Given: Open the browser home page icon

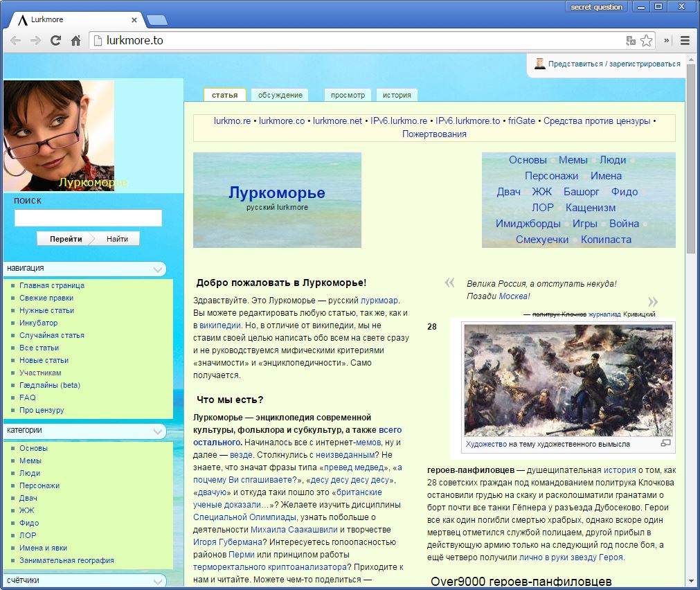Looking at the screenshot, I should [x=75, y=40].
